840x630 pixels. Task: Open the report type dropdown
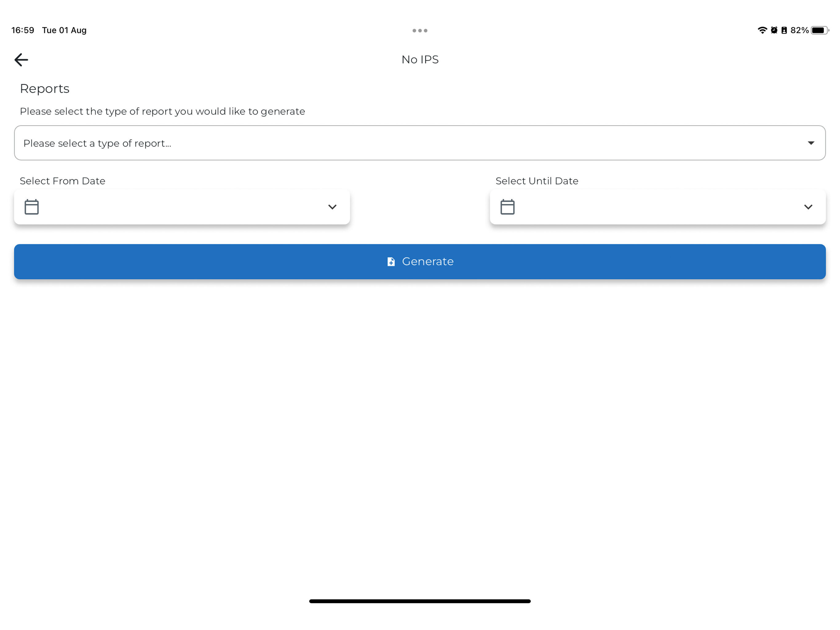tap(420, 143)
